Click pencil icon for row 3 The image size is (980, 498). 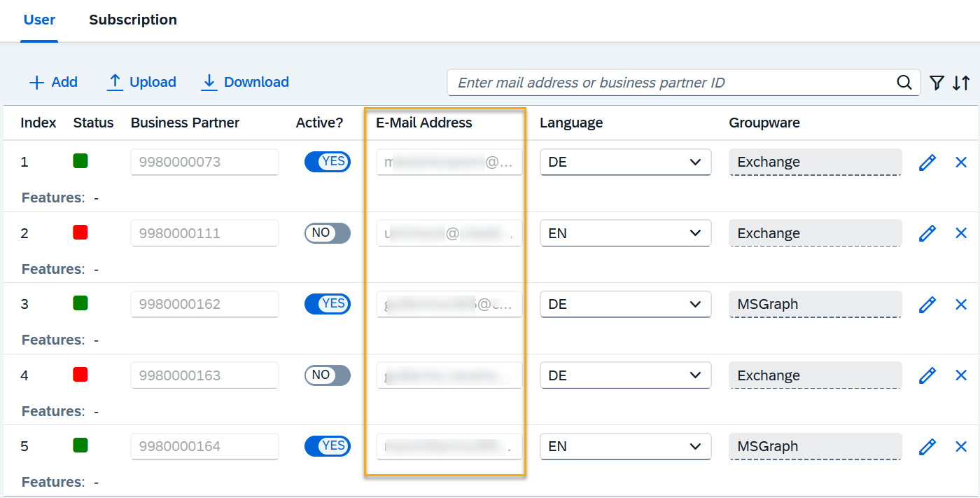pos(927,305)
